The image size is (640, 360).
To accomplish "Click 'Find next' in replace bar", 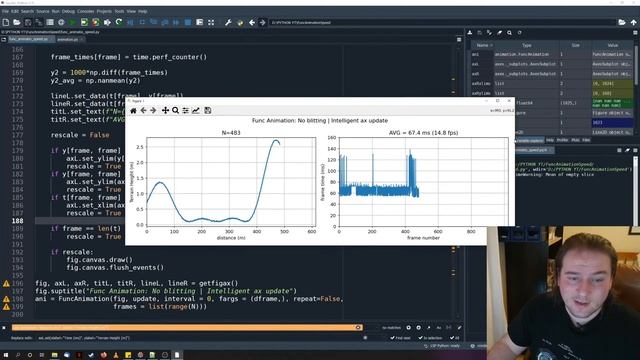I will click(x=400, y=338).
